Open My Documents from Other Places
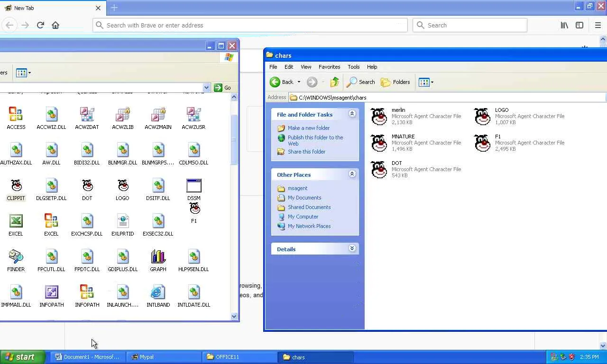 (x=304, y=198)
